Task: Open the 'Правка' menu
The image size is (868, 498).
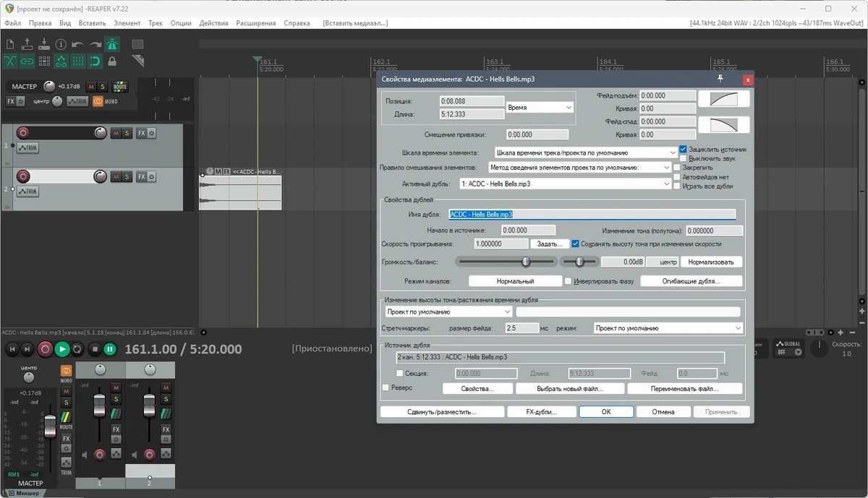Action: tap(40, 23)
